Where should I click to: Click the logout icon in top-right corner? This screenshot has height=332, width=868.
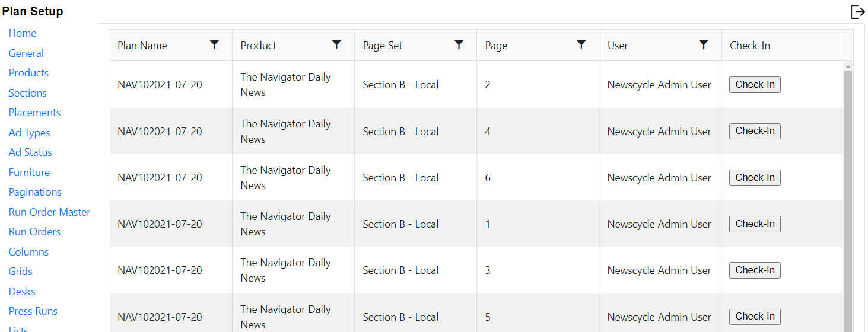[857, 12]
